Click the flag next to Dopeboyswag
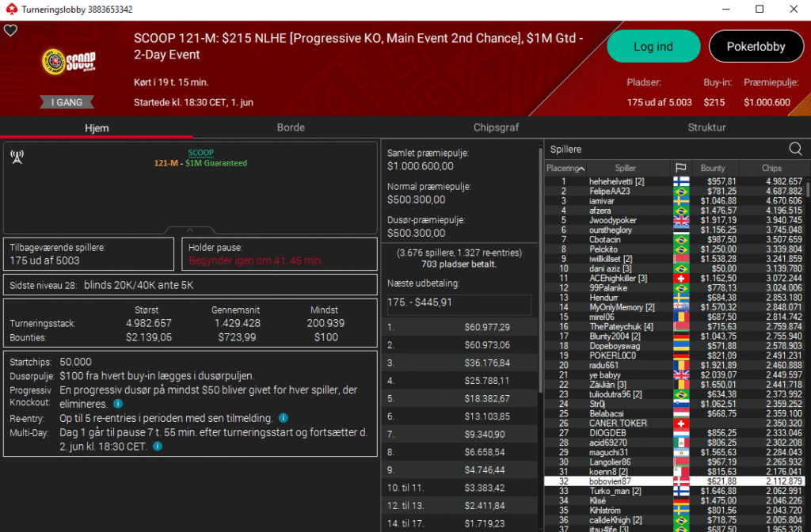The image size is (811, 532). pos(680,346)
